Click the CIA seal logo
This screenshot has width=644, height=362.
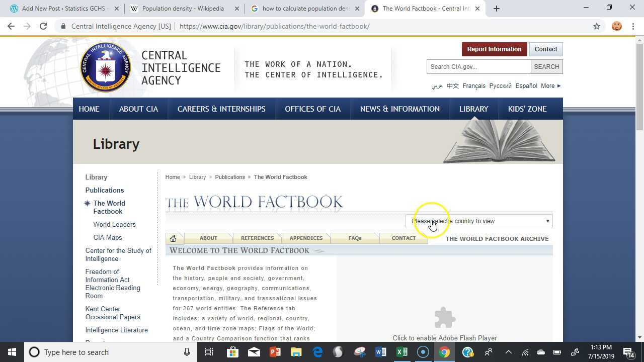105,67
